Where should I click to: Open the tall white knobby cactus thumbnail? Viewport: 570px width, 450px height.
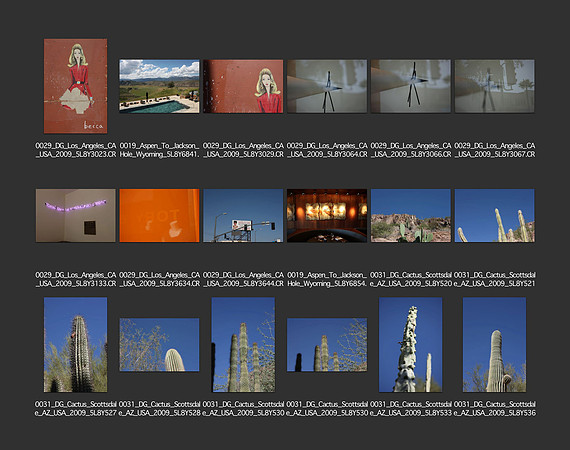click(x=411, y=345)
